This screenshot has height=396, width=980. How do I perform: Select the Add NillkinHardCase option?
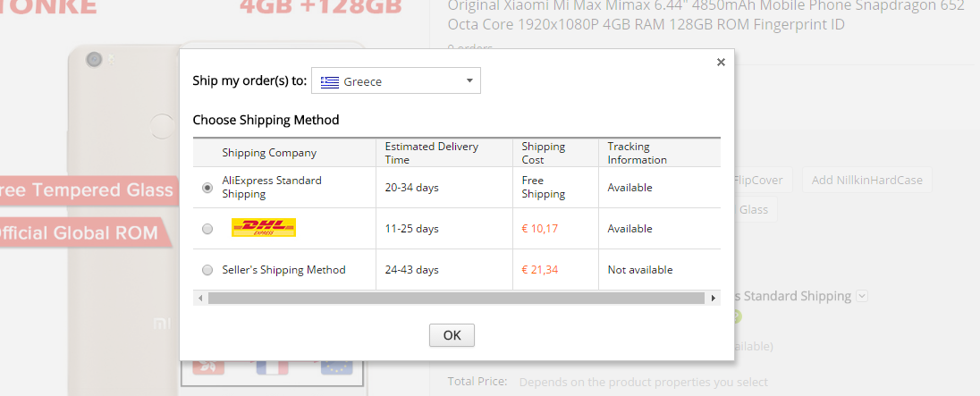(866, 181)
